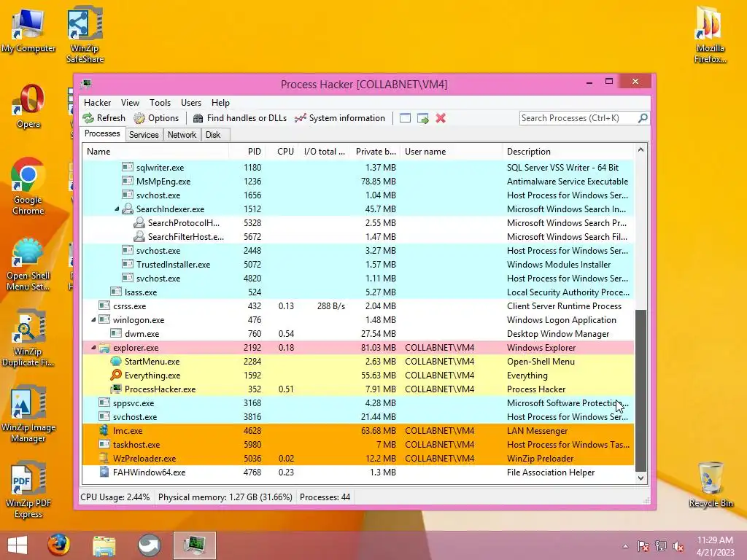Click the SearchIndexer.exe process icon
747x560 pixels.
128,209
